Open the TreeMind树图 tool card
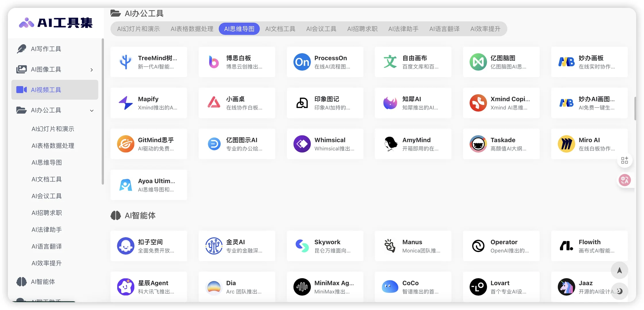Screen dimensions: 644x310 pyautogui.click(x=149, y=62)
